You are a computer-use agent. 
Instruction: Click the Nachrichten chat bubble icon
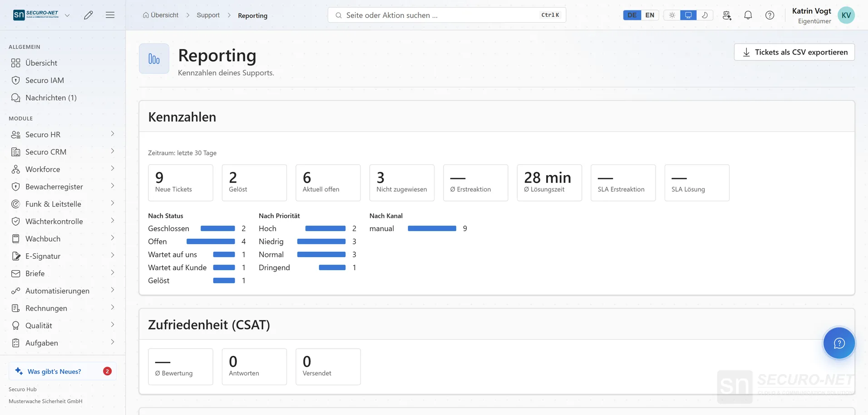pos(16,98)
